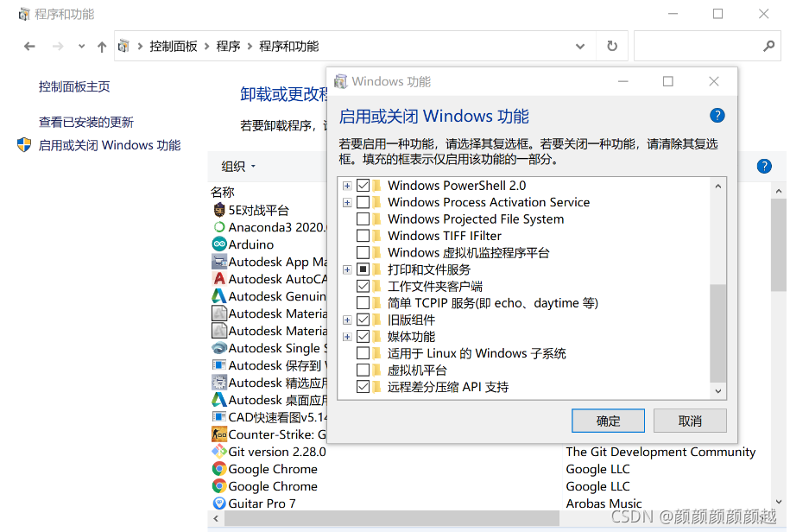This screenshot has width=790, height=532.
Task: Click the CAD快速看图 program icon
Action: pos(219,416)
